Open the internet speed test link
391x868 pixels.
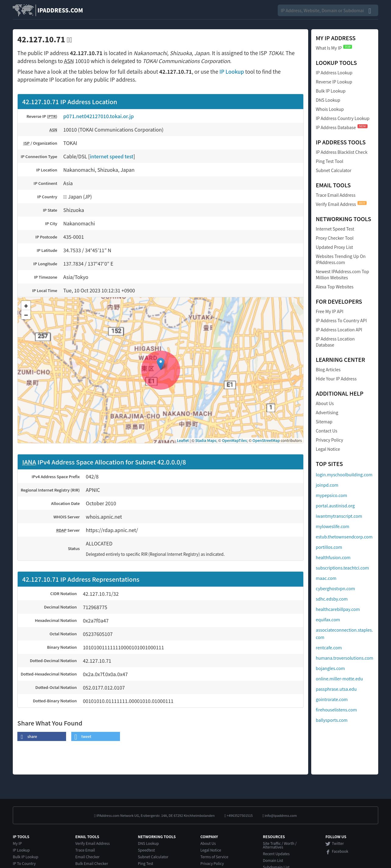[111, 157]
